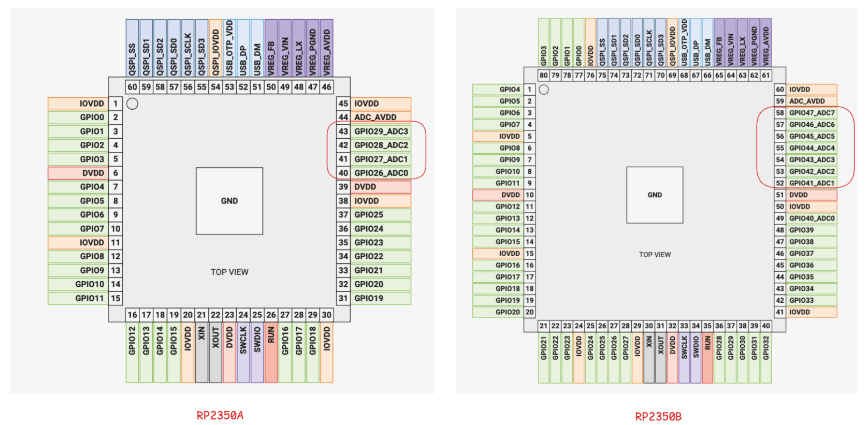
Task: Select QSPI_IOVDD at pin 54 in RP2350A
Action: click(215, 48)
